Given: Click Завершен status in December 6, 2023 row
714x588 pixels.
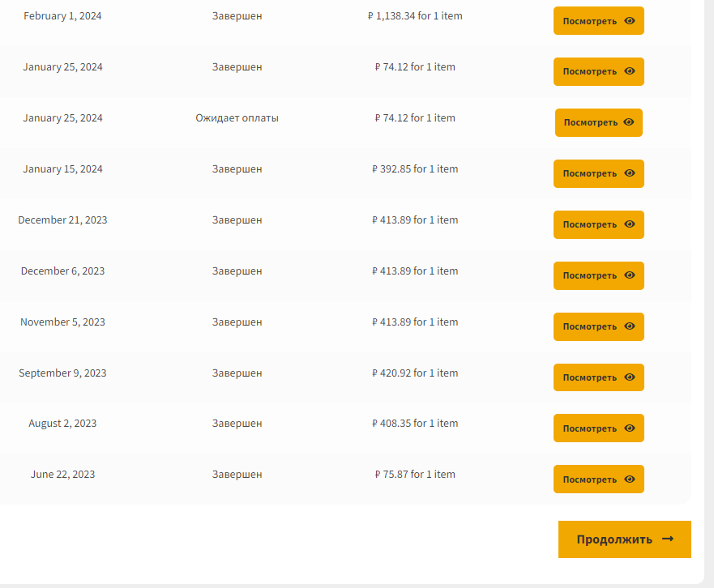Looking at the screenshot, I should point(237,271).
